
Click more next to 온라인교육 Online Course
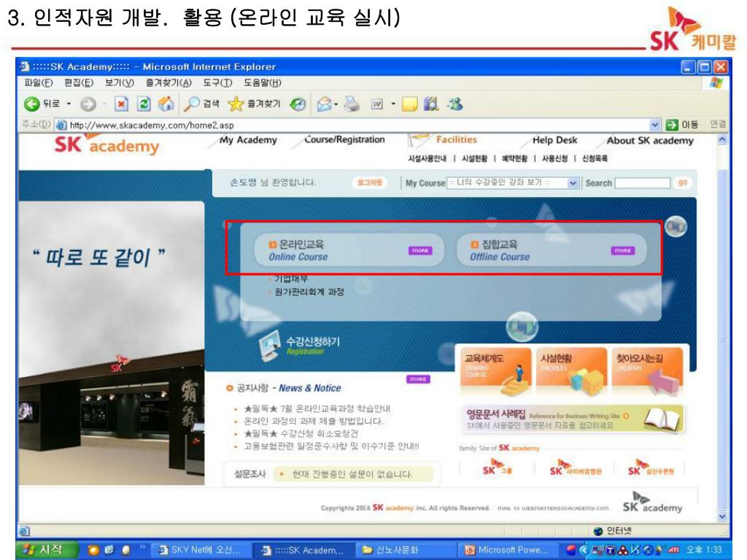[420, 251]
